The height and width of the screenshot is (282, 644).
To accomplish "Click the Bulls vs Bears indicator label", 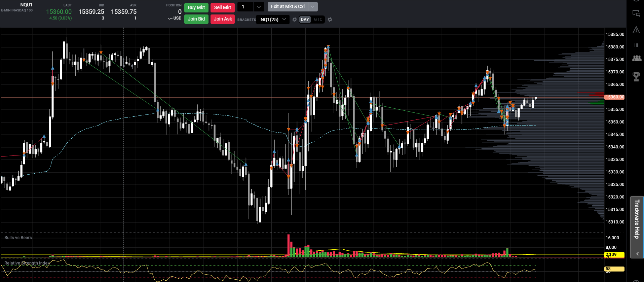I will coord(18,238).
